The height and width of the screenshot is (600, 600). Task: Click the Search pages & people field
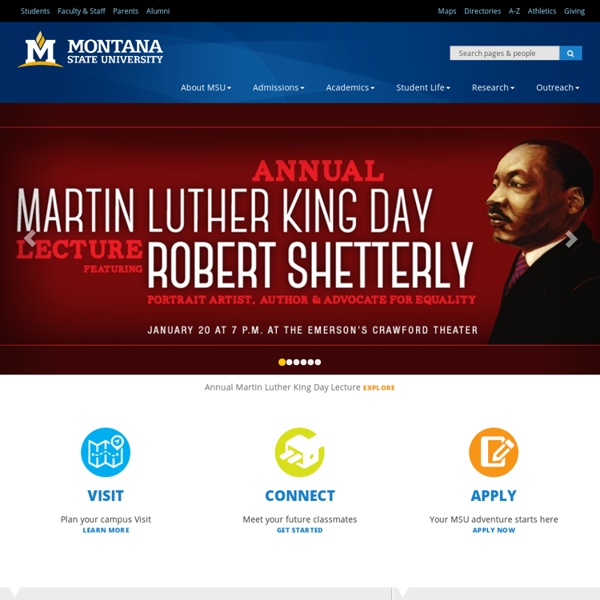tap(504, 53)
